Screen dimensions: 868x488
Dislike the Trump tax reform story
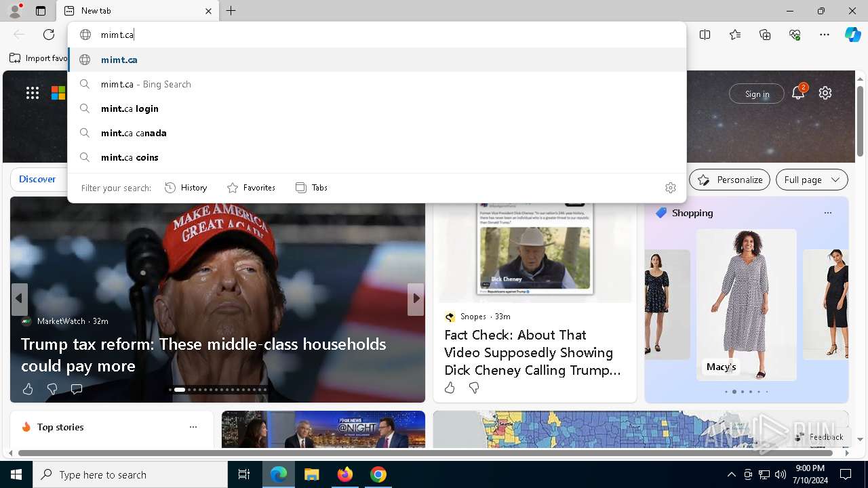(x=52, y=389)
